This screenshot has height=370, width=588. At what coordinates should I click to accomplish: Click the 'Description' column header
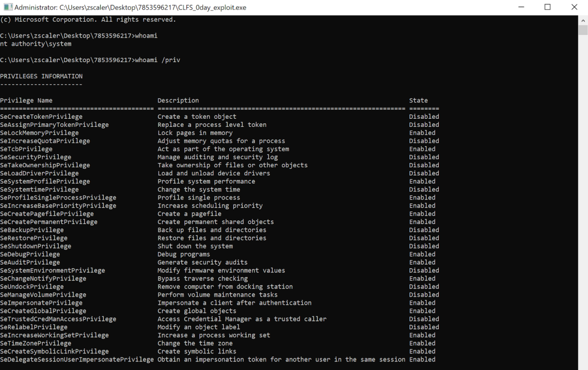[x=178, y=100]
